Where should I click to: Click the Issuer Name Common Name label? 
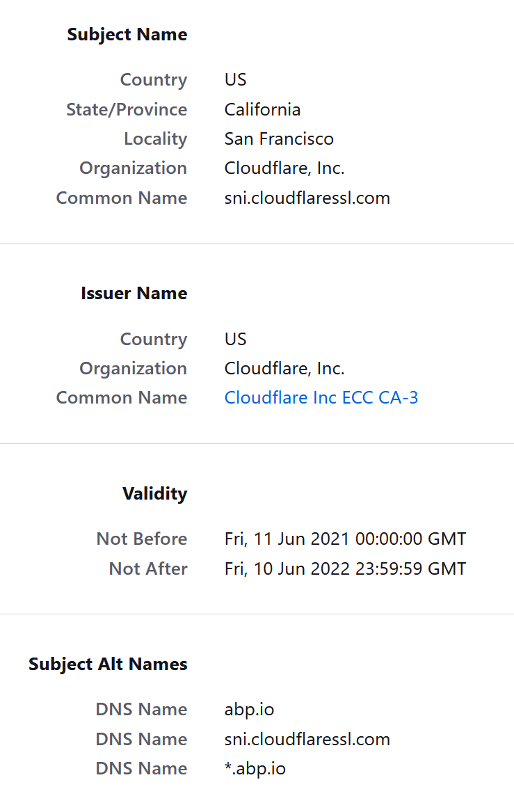122,398
